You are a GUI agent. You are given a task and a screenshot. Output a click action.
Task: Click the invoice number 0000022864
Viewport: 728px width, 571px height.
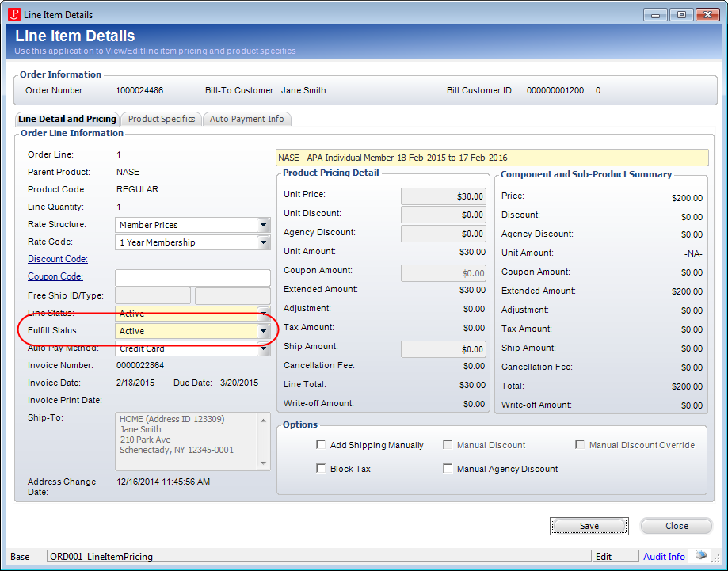click(140, 365)
